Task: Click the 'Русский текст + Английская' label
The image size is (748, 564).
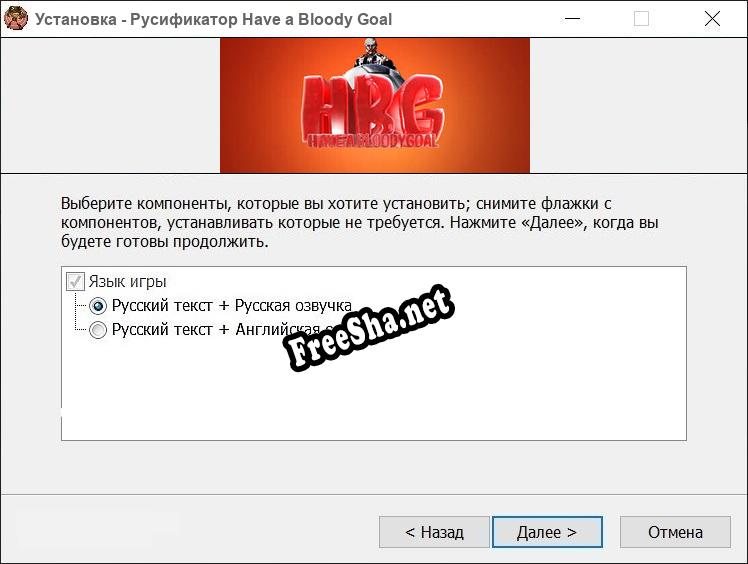Action: pos(216,329)
